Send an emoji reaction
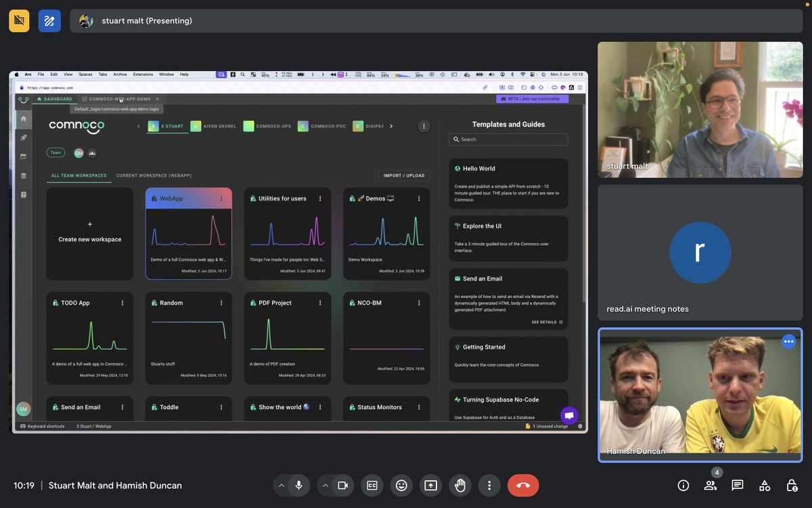Viewport: 812px width, 508px height. click(401, 485)
